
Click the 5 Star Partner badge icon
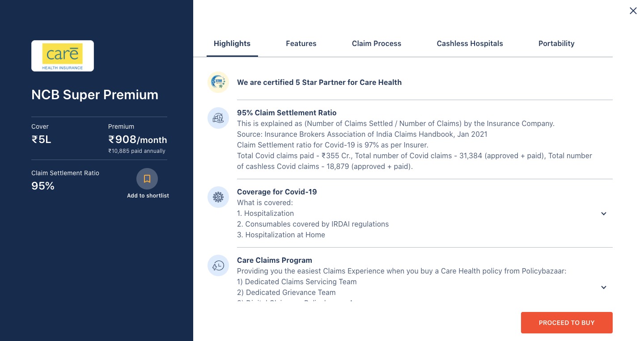click(x=218, y=82)
